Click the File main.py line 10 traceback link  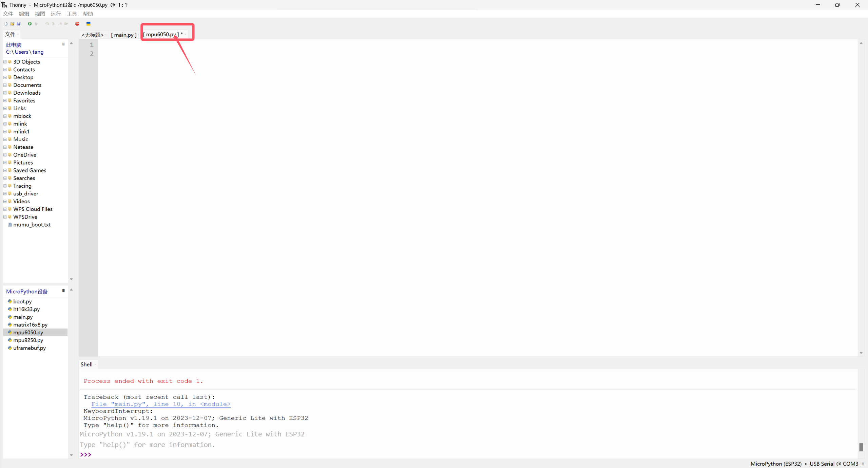click(x=161, y=404)
